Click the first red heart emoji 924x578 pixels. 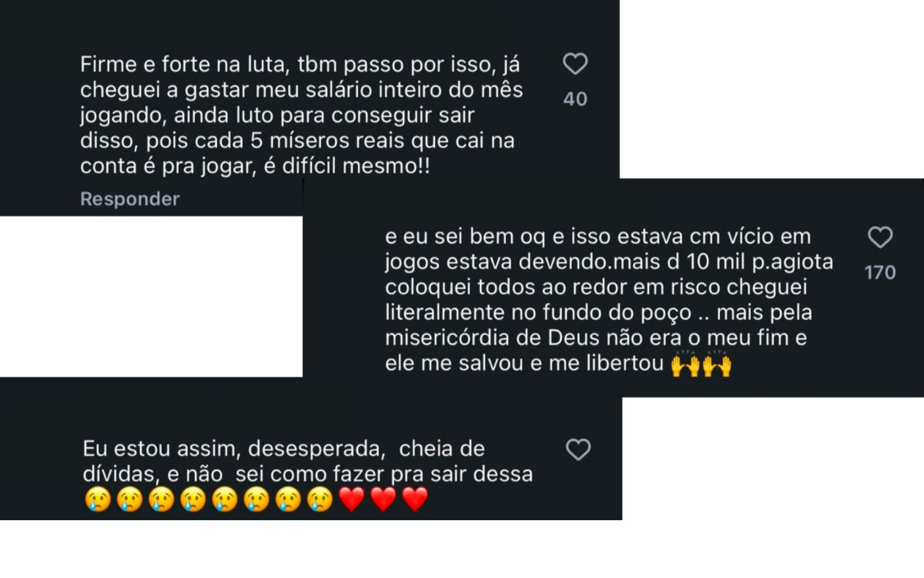pos(352,499)
